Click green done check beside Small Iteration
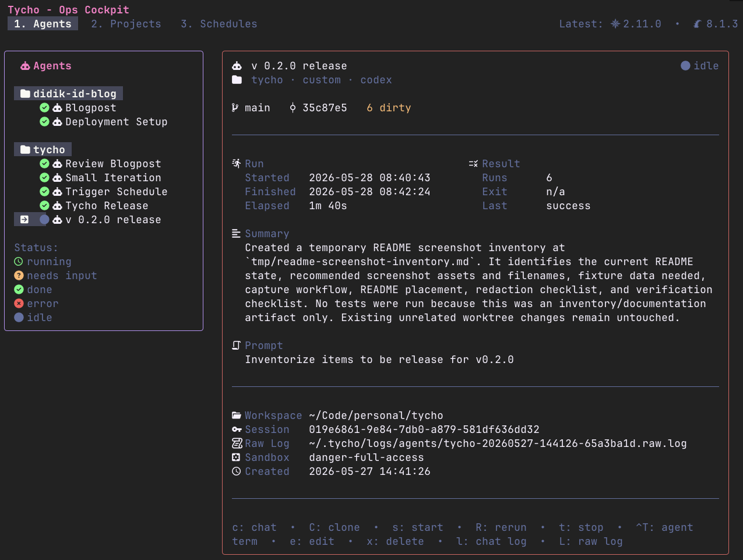Image resolution: width=743 pixels, height=560 pixels. tap(44, 178)
